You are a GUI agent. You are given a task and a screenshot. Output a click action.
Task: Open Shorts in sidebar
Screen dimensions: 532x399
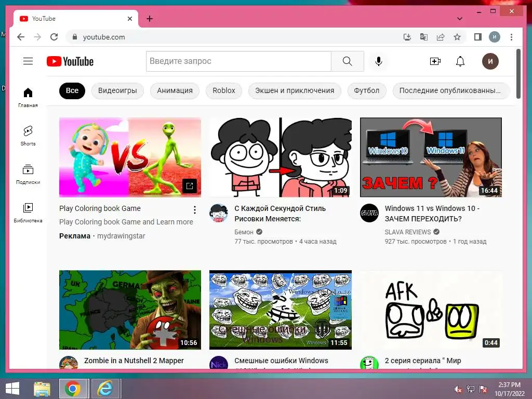[x=28, y=136]
